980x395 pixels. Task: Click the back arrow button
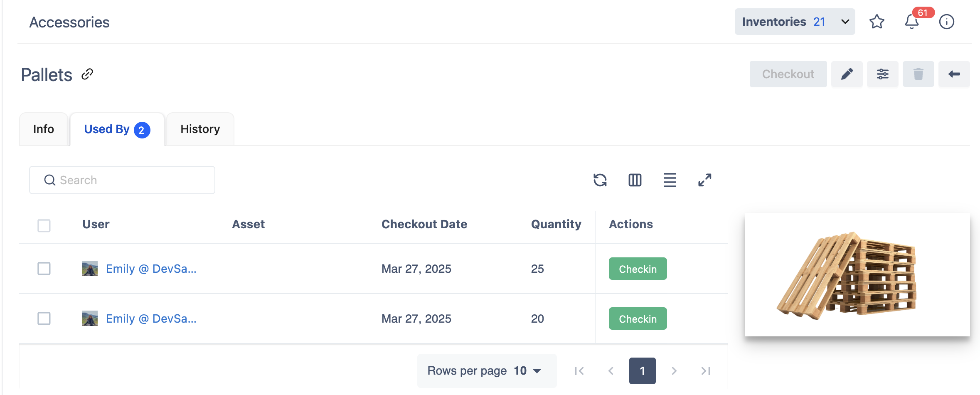[x=954, y=74]
